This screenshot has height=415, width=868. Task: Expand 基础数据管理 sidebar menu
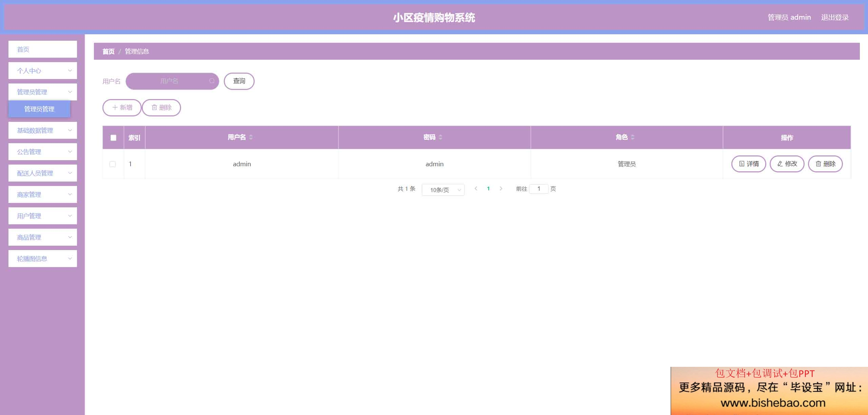click(43, 130)
